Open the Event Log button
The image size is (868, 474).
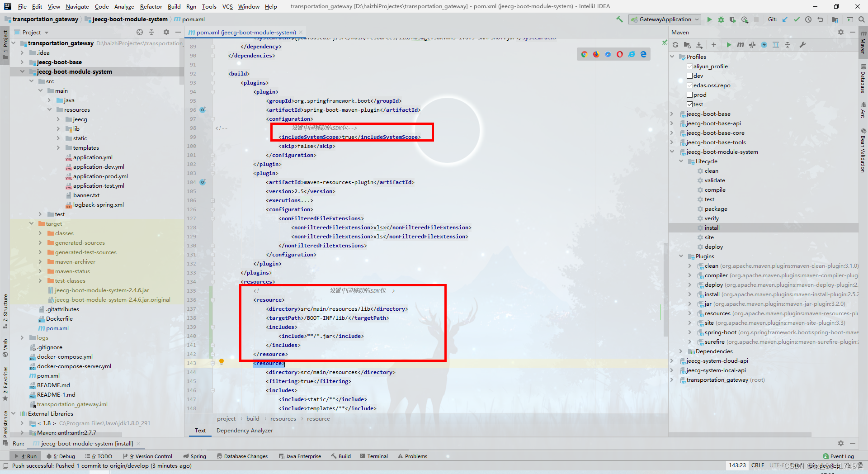[x=839, y=456]
